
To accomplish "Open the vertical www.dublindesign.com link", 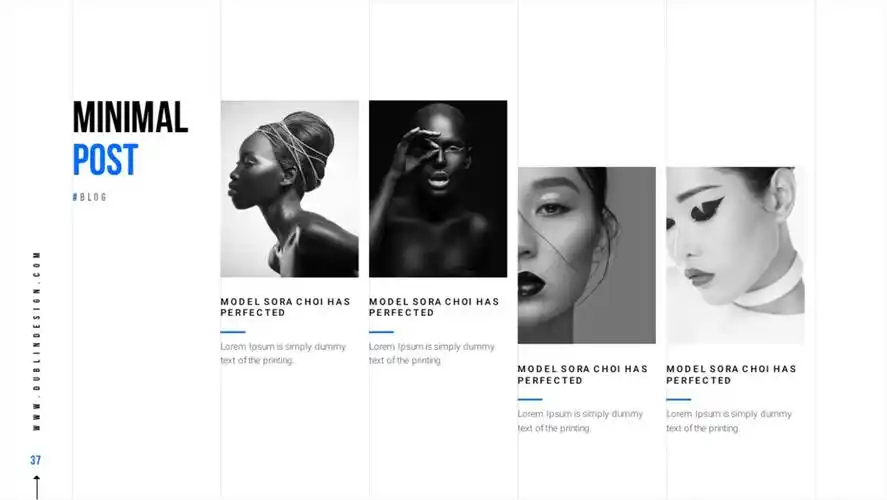I will coord(37,341).
